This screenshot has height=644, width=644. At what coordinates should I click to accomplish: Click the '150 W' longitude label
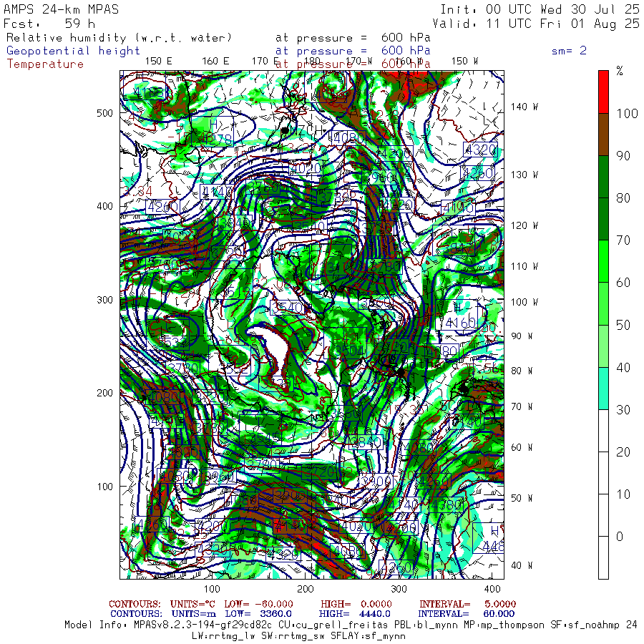(x=464, y=61)
